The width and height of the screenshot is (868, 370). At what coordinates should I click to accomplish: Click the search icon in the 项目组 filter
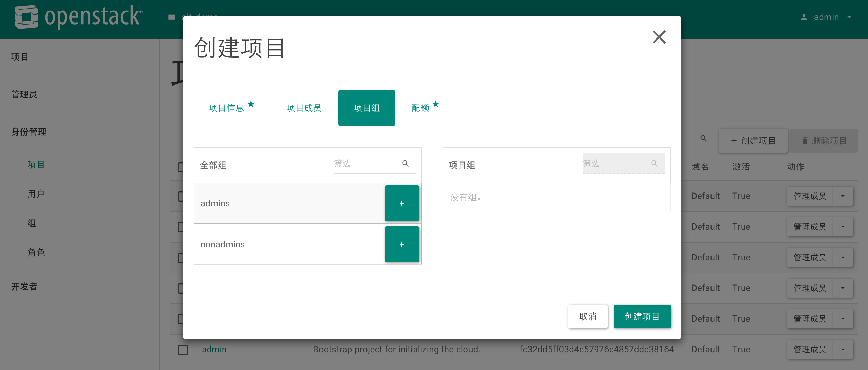[x=654, y=164]
